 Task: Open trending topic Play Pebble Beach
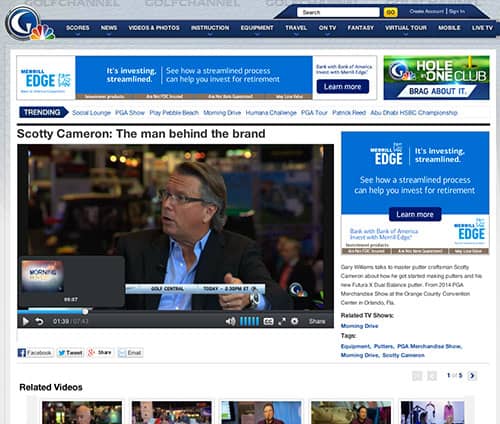[174, 113]
